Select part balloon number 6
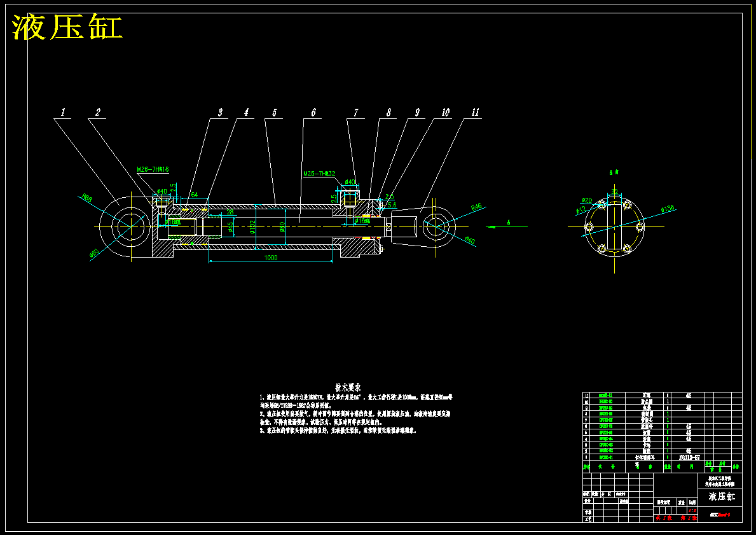Viewport: 756px width, 535px height. click(x=313, y=113)
